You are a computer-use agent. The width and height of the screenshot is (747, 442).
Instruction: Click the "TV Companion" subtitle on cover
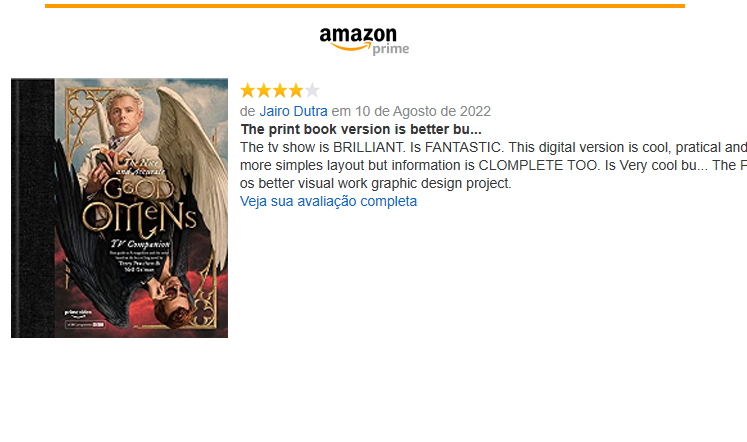[x=140, y=244]
